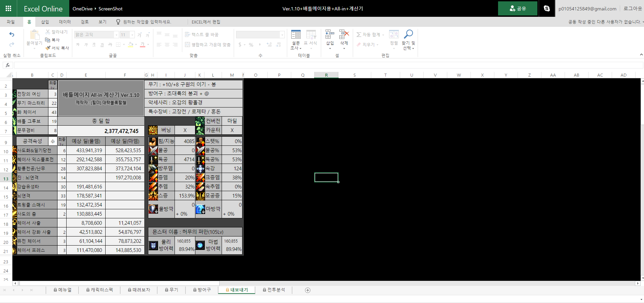Open the 캐릭터스펙 sheet tab
The image size is (644, 303).
pyautogui.click(x=100, y=290)
